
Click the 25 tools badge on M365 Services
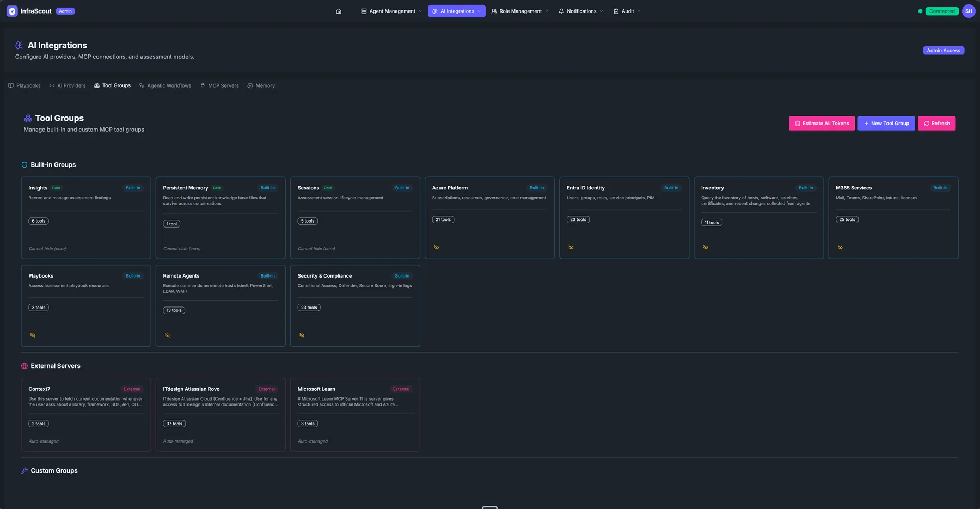pyautogui.click(x=847, y=220)
